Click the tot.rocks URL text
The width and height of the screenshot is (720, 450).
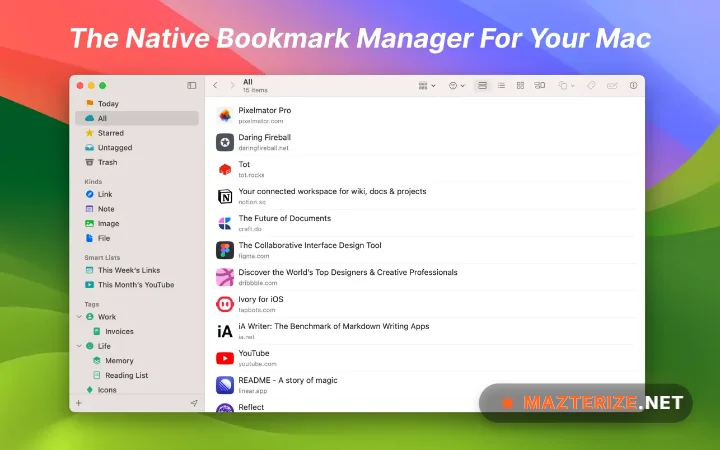[x=251, y=175]
